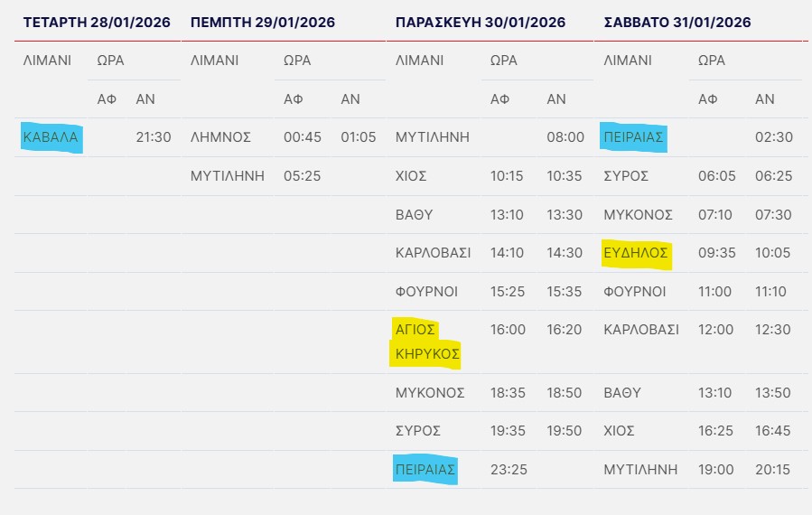Click the 02:30 departure time on Saturday

[x=773, y=138]
